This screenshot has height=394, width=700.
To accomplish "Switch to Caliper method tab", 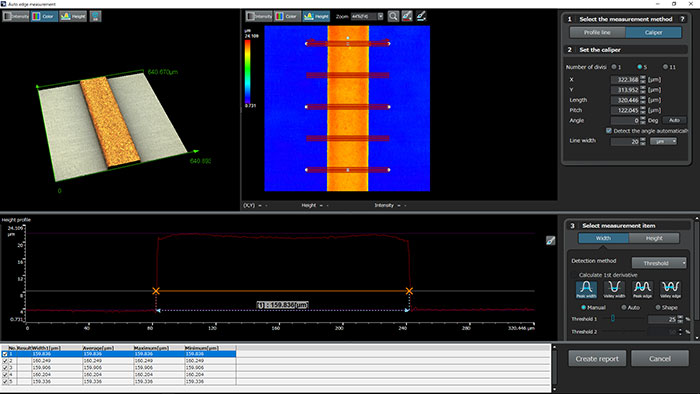I will pos(654,33).
